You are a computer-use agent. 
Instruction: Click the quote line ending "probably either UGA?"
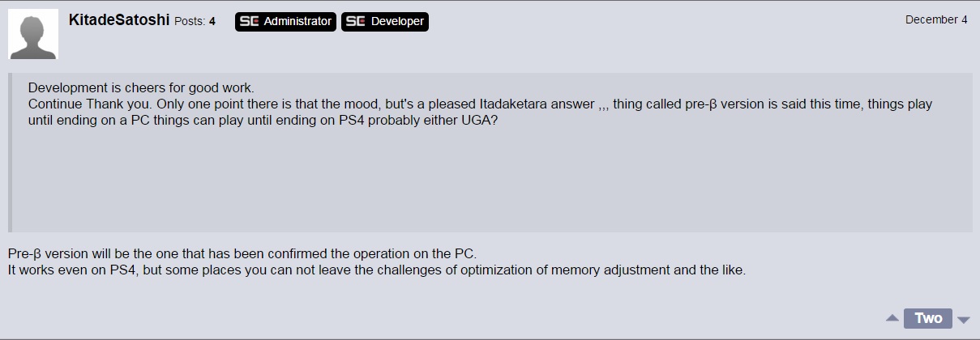[x=259, y=121]
